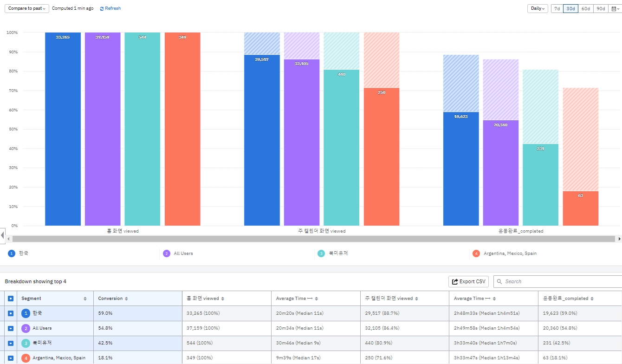Viewport: 622px width, 364px height.
Task: Sort by the Segment column arrows
Action: point(85,299)
